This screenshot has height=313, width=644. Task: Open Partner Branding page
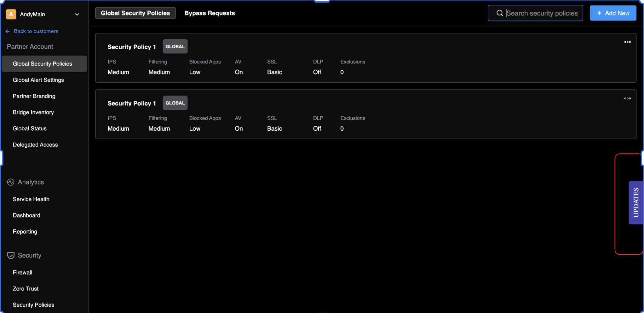(x=34, y=96)
